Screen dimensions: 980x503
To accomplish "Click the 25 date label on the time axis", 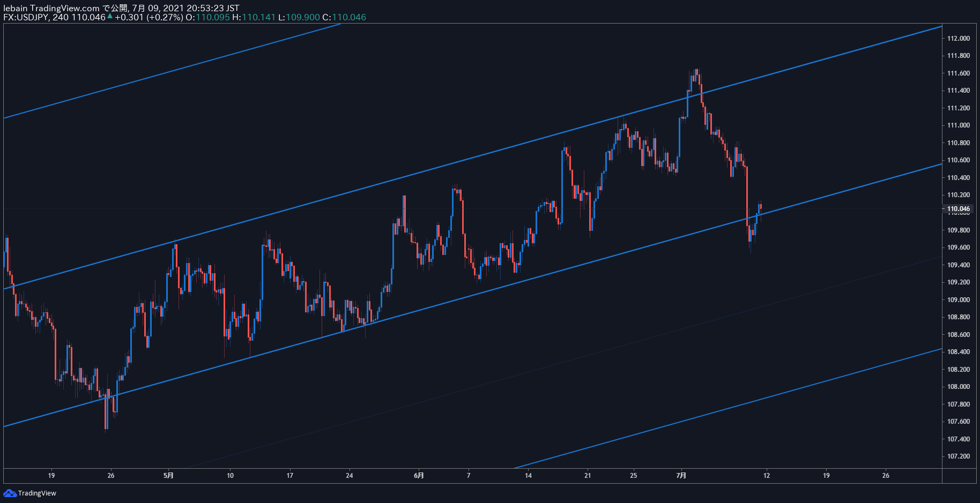I will point(633,476).
